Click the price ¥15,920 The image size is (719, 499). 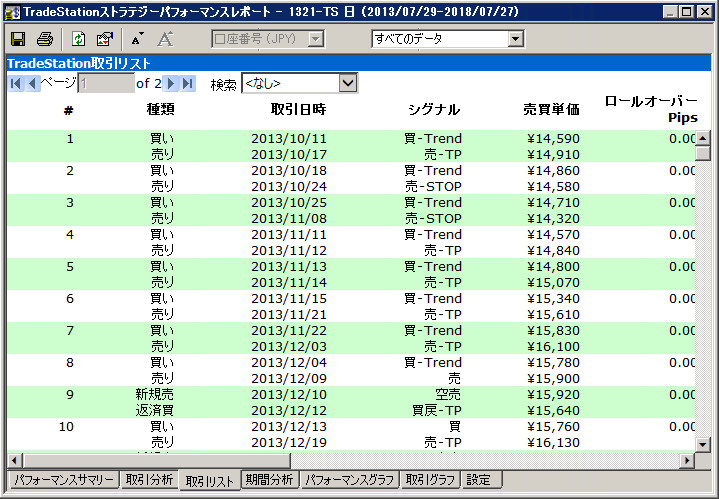pos(553,394)
